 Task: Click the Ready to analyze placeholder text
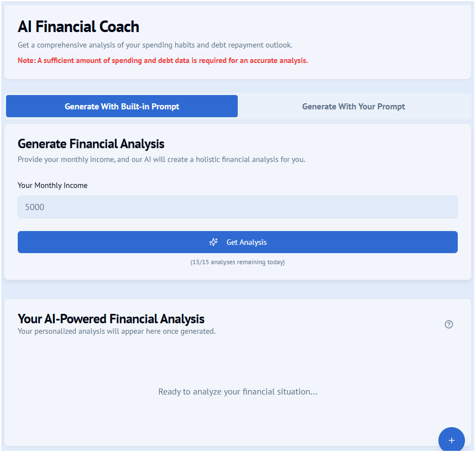(238, 392)
